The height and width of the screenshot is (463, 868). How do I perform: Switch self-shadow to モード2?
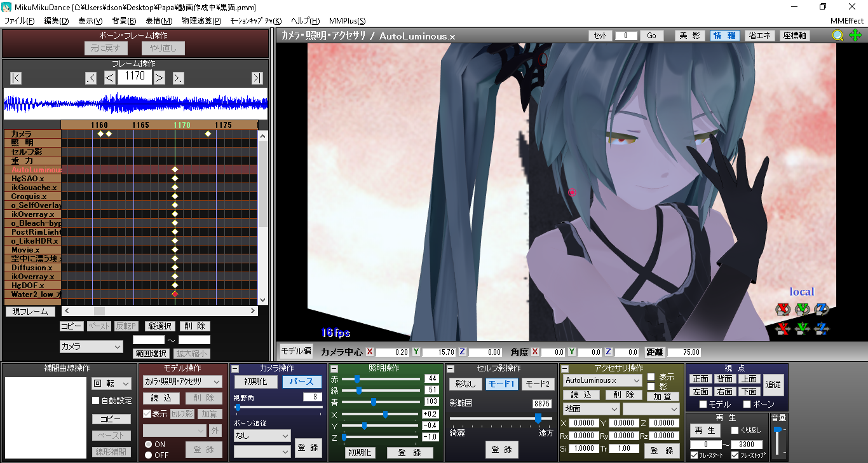(x=538, y=384)
